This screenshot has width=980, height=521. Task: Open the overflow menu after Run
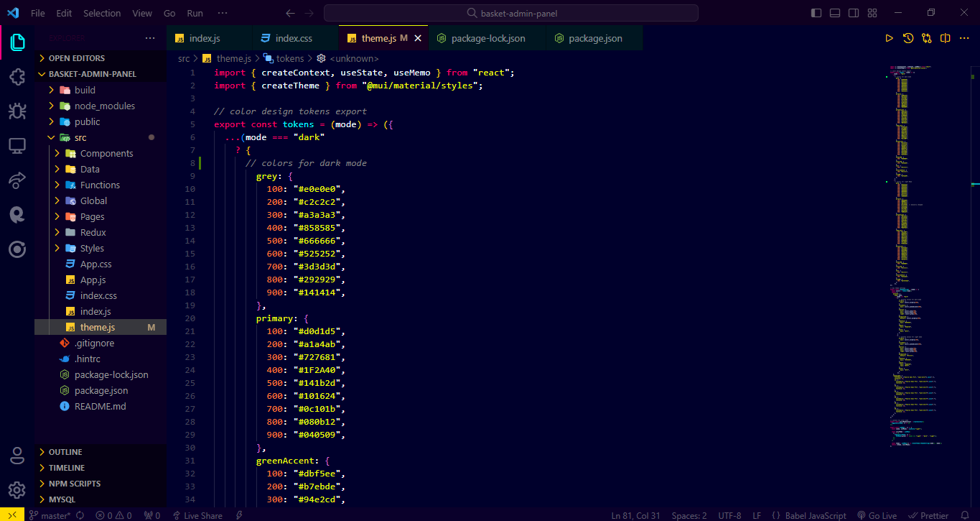coord(223,13)
